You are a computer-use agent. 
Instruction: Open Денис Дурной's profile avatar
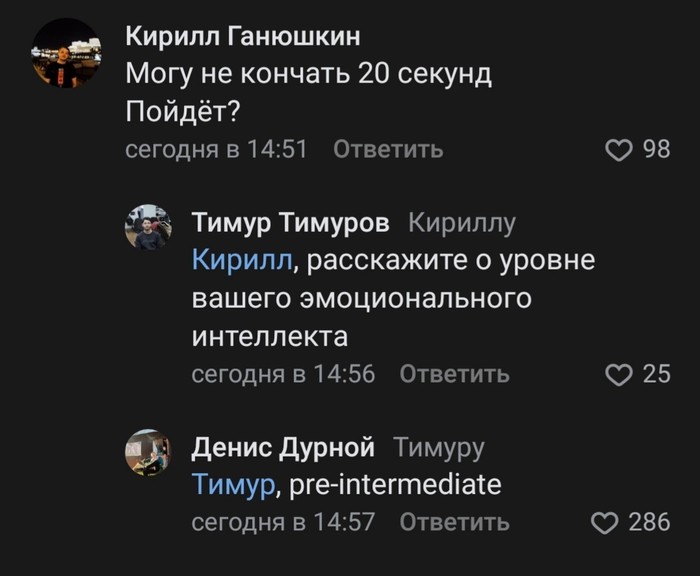(148, 453)
